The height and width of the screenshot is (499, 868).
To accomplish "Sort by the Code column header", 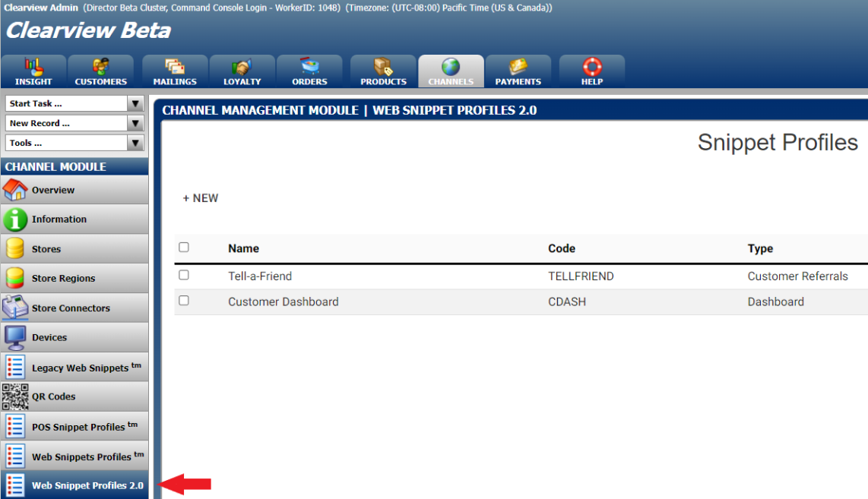I will pyautogui.click(x=562, y=248).
